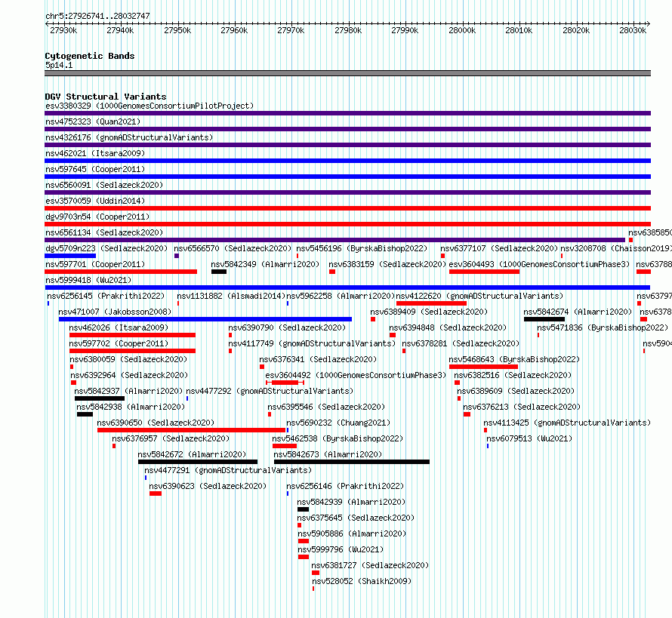Image resolution: width=672 pixels, height=618 pixels.
Task: Click nsv6376341 (Sedlazeck2020) label
Action: tap(318, 359)
